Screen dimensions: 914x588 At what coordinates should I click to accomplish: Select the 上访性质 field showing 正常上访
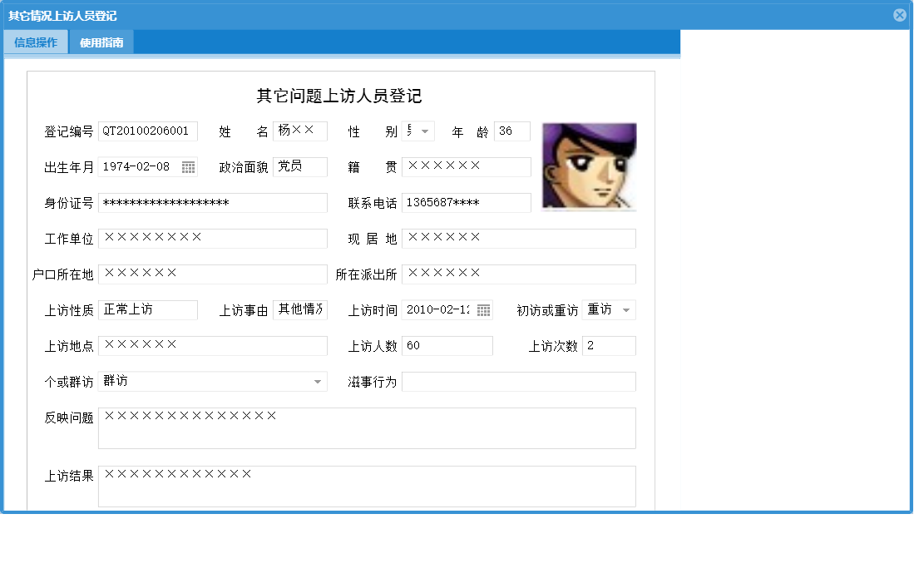[x=147, y=309]
